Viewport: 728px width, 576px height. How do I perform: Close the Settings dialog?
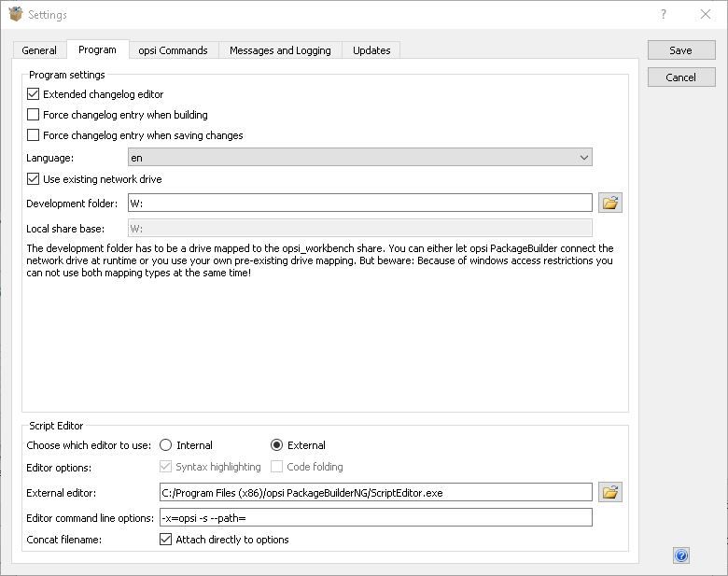click(706, 14)
